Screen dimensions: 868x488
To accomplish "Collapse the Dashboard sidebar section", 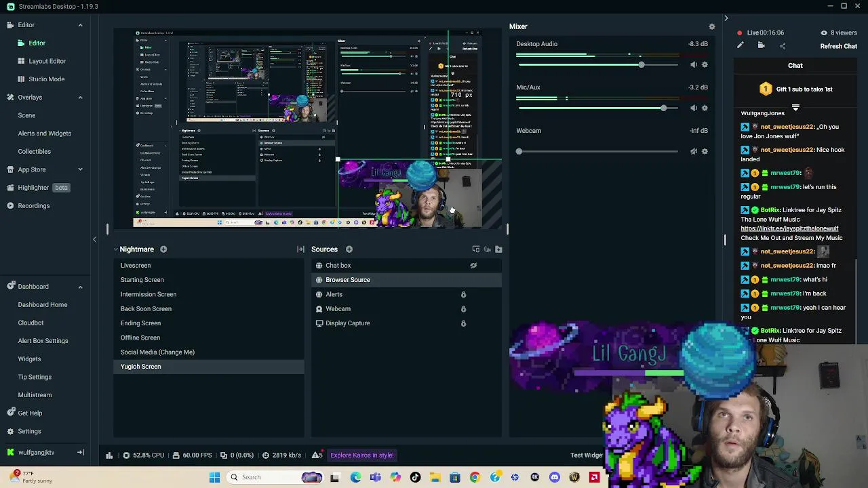I will pyautogui.click(x=80, y=287).
